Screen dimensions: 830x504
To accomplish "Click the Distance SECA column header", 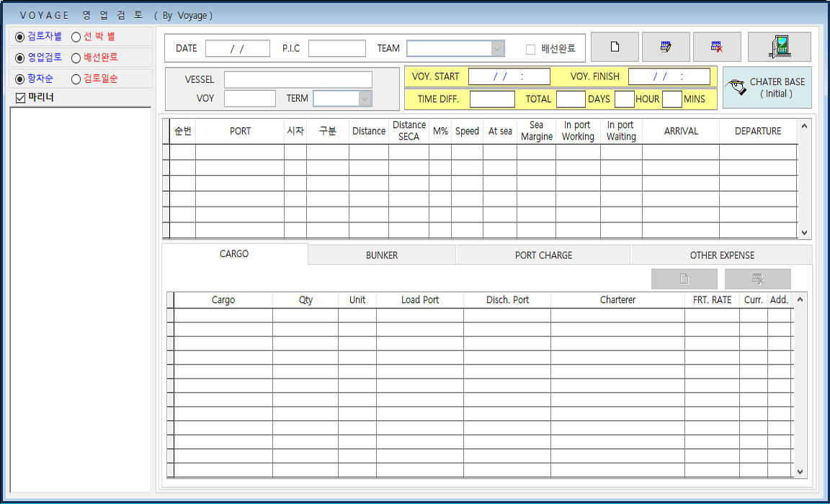I will coord(409,131).
